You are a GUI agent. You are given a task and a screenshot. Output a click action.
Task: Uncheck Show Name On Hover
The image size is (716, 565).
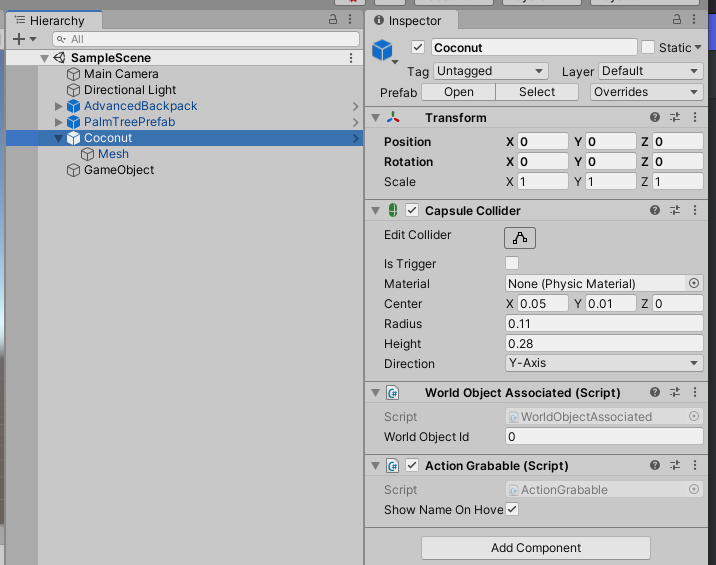point(512,509)
